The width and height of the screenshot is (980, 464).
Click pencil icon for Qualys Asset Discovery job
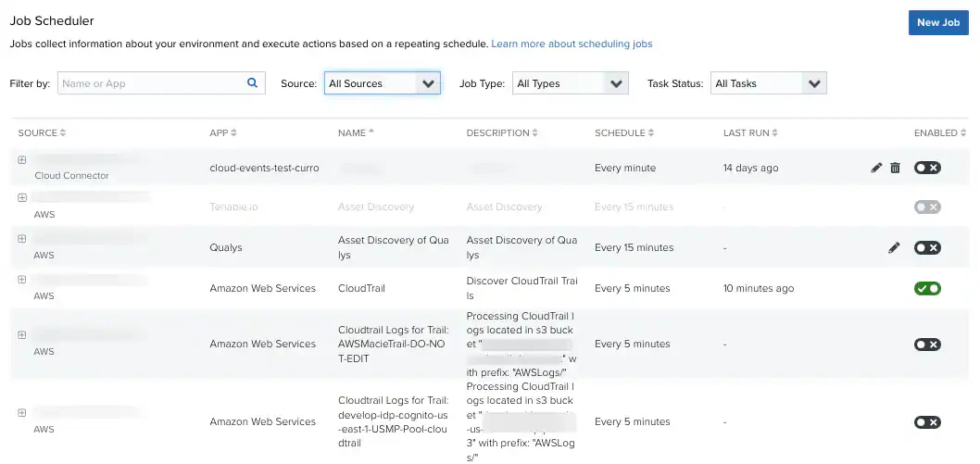[894, 247]
